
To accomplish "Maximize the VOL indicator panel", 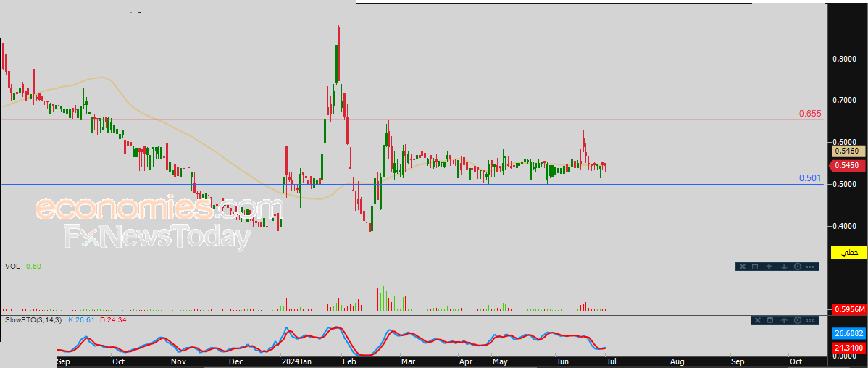I will (755, 267).
